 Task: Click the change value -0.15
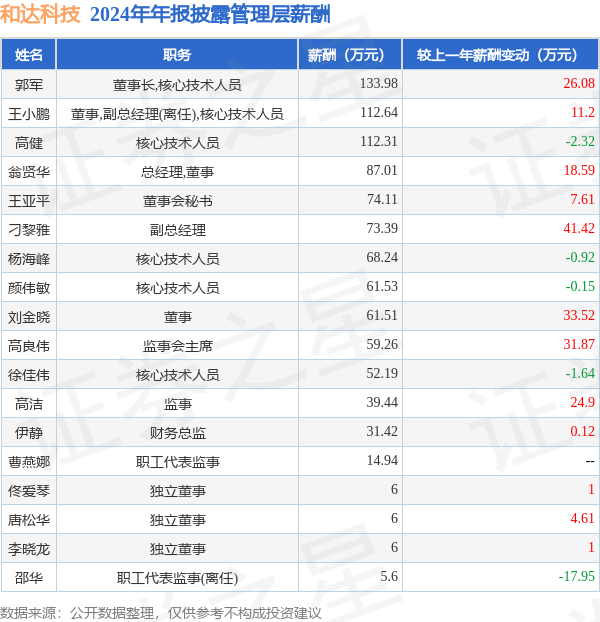tap(580, 286)
